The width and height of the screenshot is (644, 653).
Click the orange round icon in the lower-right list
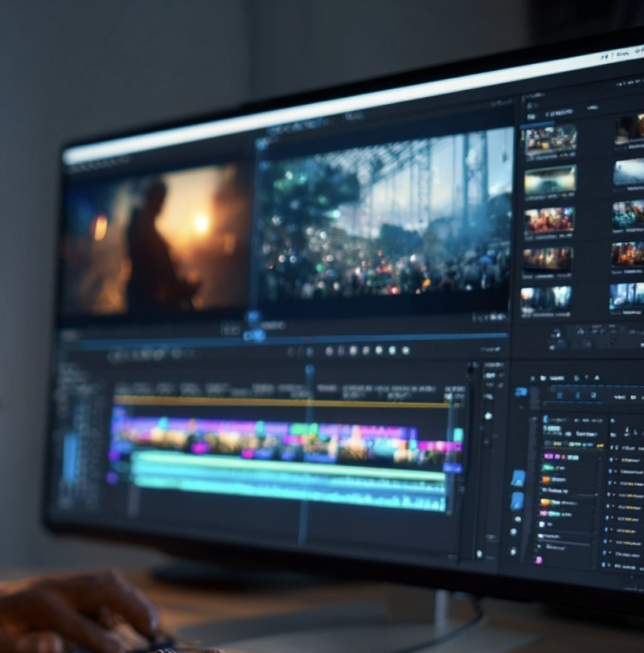pos(545,479)
